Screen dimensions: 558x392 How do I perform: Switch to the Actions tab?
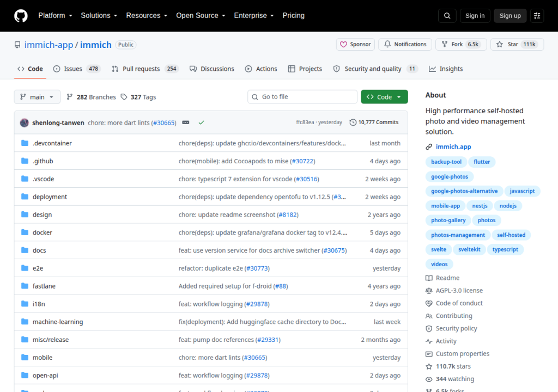point(261,69)
